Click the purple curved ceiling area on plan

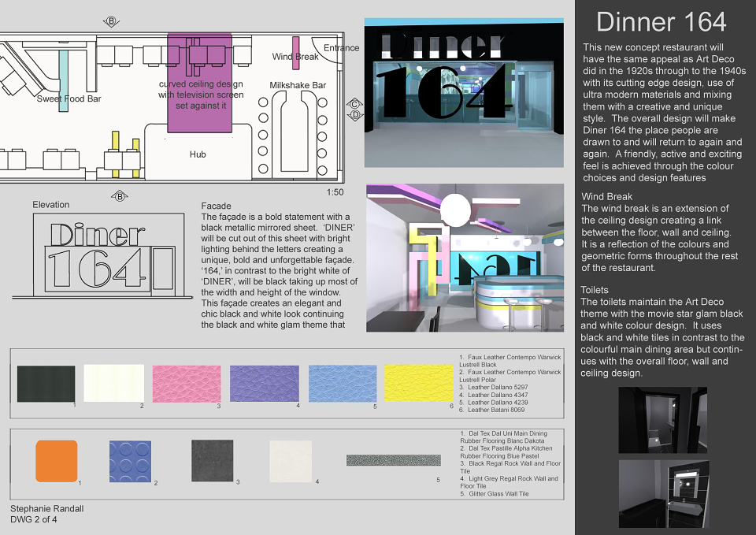[x=199, y=83]
